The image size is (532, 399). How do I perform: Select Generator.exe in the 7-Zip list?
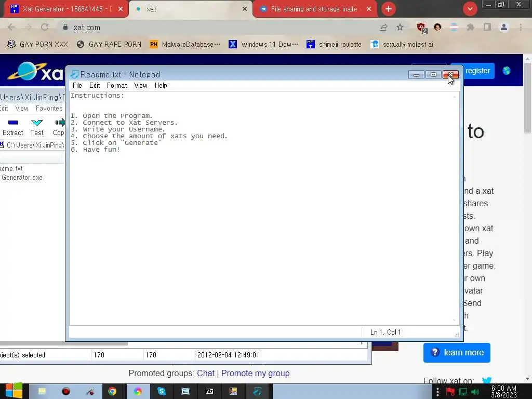(22, 178)
